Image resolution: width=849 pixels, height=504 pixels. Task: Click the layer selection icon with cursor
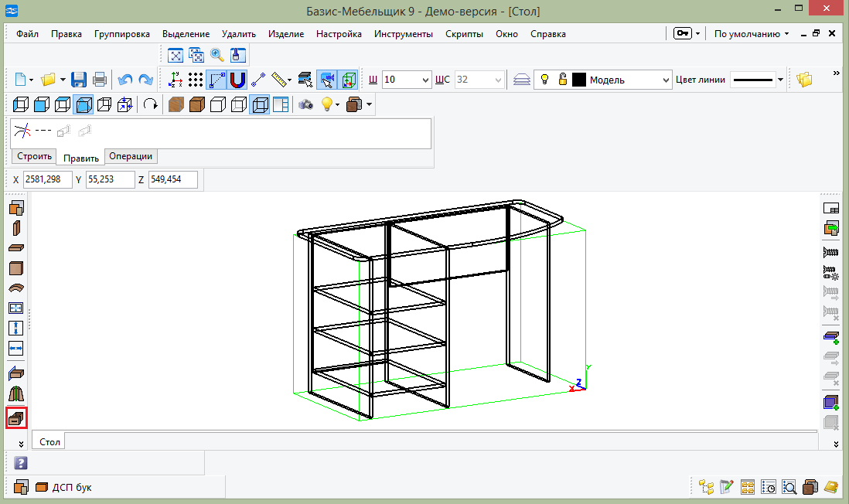tap(305, 80)
